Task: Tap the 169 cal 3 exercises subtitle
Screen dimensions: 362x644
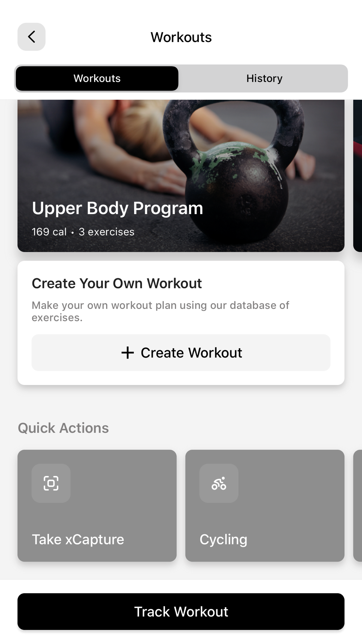Action: pos(83,232)
